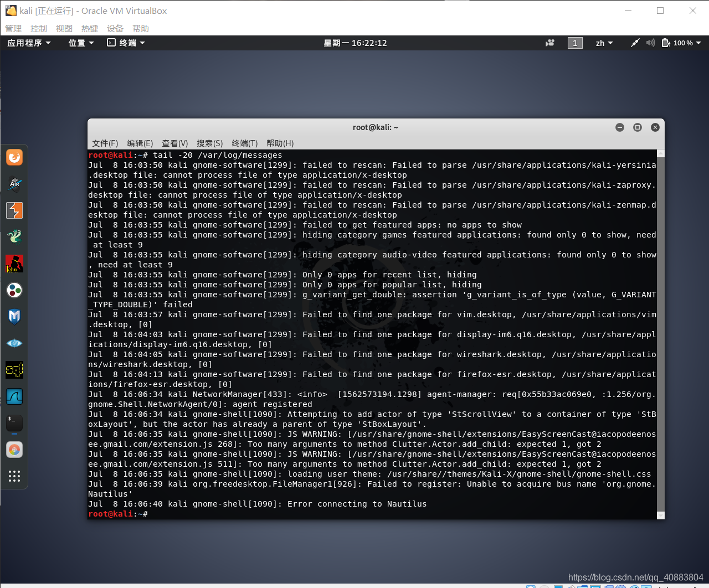
Task: Click 'loading user theme' log line
Action: (x=369, y=474)
